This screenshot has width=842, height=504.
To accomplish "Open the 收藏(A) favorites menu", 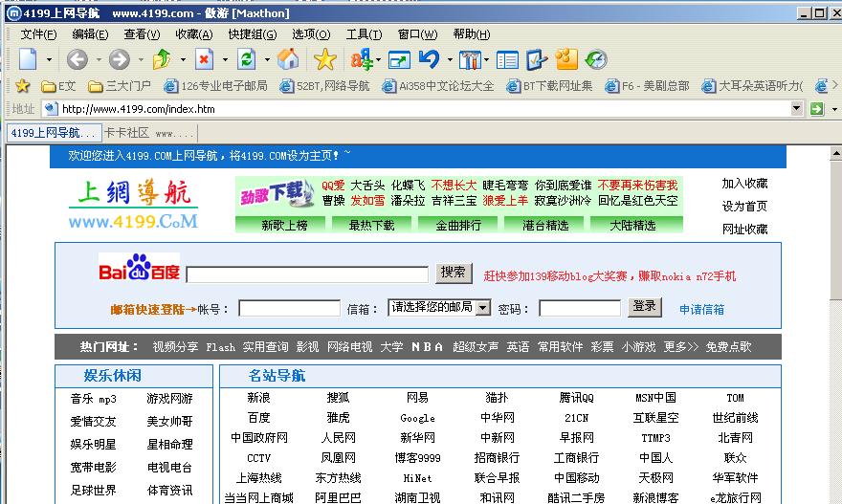I will click(x=193, y=34).
